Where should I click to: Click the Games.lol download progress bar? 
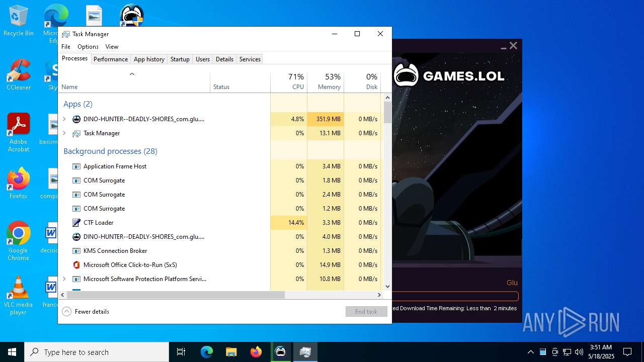pyautogui.click(x=455, y=297)
